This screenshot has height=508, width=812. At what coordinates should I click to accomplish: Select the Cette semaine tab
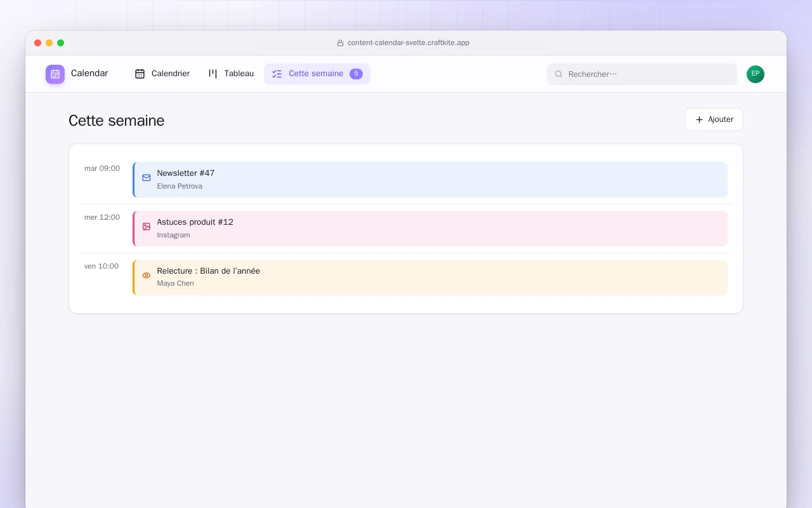(x=317, y=74)
